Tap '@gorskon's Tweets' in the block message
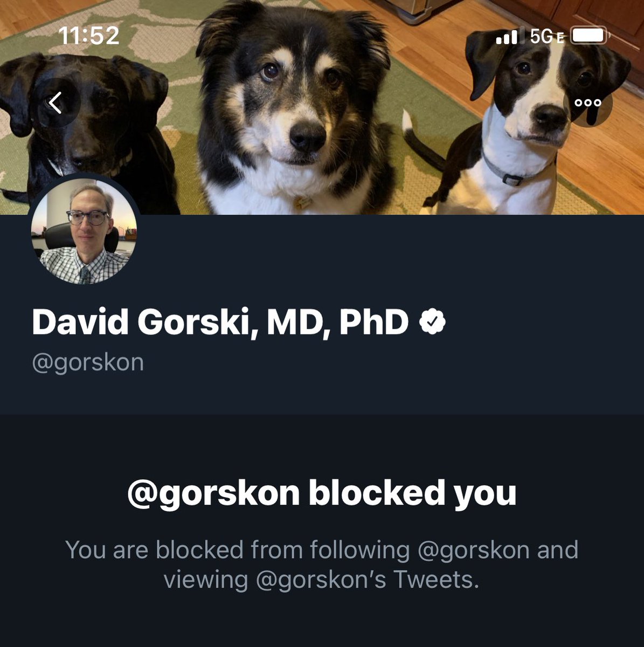Screen dimensions: 644x647 tap(366, 580)
